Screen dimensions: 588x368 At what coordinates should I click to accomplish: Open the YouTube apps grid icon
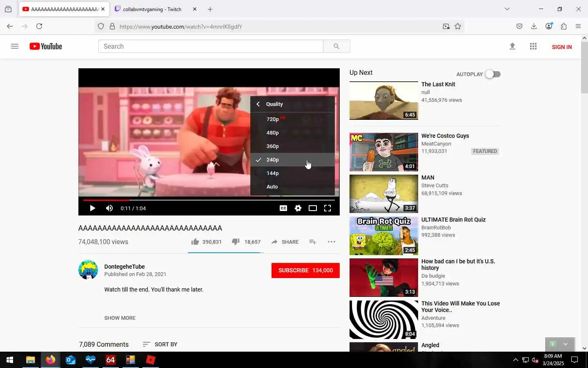pos(533,46)
